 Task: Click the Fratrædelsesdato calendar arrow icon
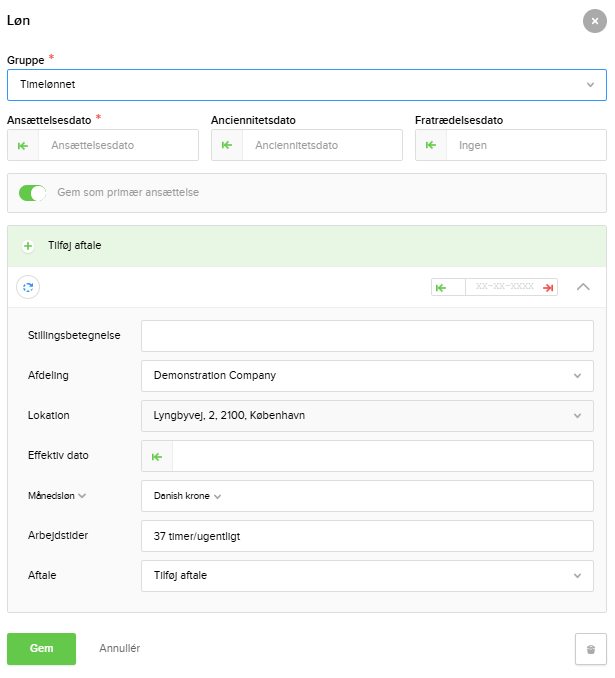[x=431, y=145]
